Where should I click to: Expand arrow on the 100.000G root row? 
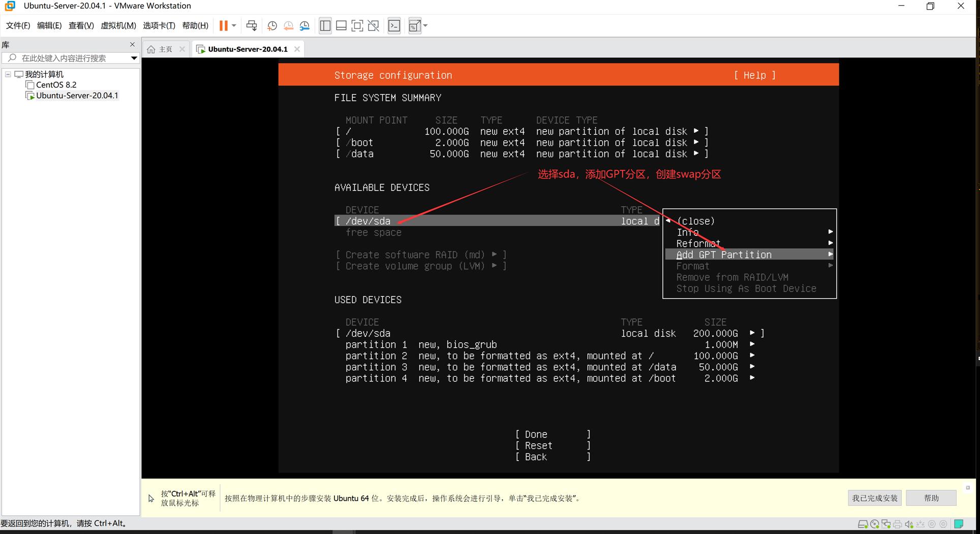click(696, 131)
